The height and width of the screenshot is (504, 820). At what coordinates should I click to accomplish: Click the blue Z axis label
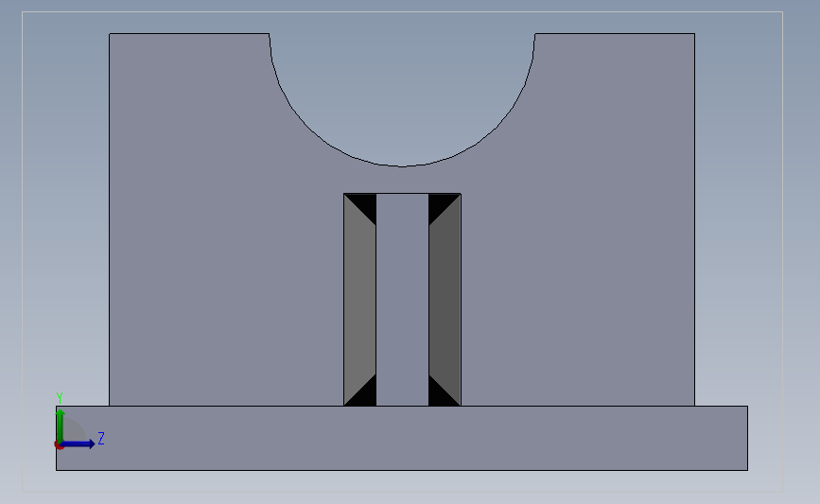coord(101,438)
